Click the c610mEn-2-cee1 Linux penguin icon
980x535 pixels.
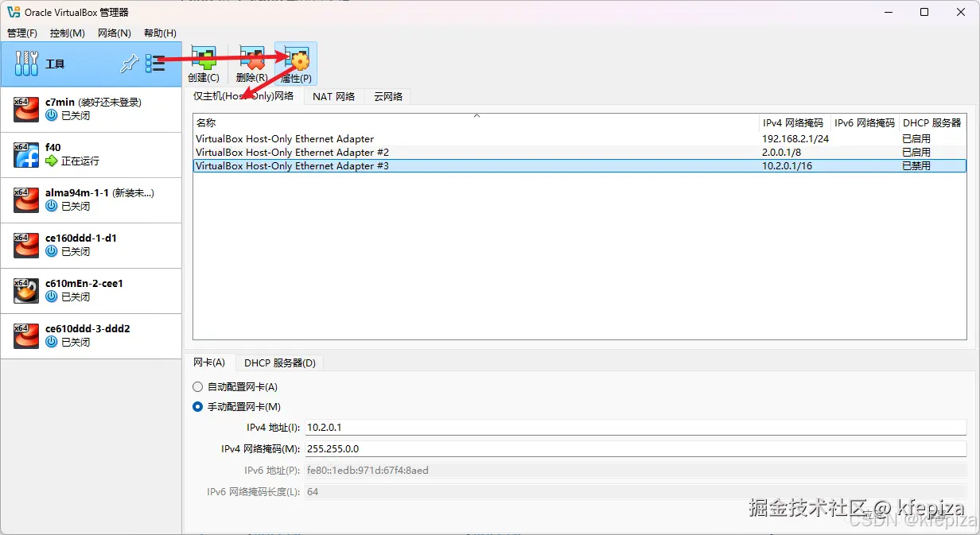pyautogui.click(x=26, y=291)
